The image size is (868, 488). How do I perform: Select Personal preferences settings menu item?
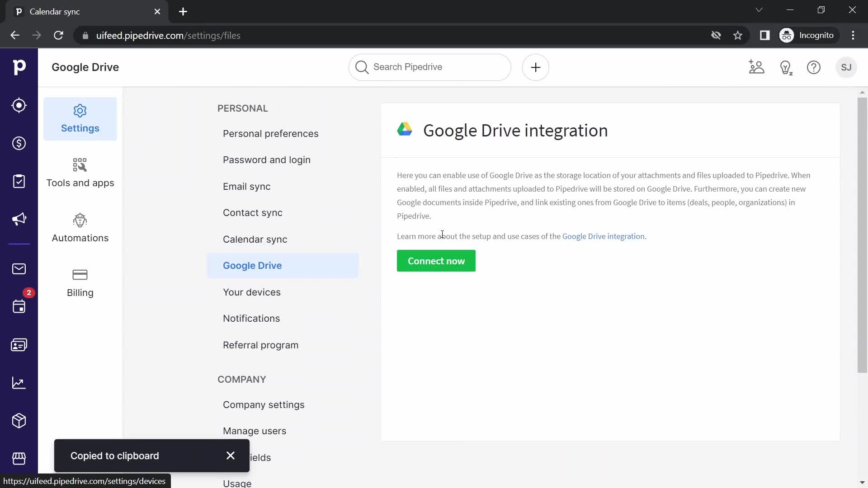click(271, 133)
